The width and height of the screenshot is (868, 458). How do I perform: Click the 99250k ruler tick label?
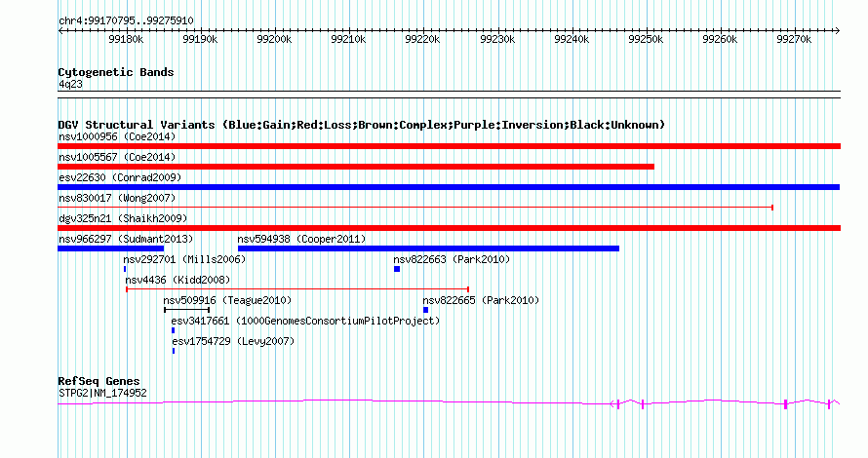(646, 40)
